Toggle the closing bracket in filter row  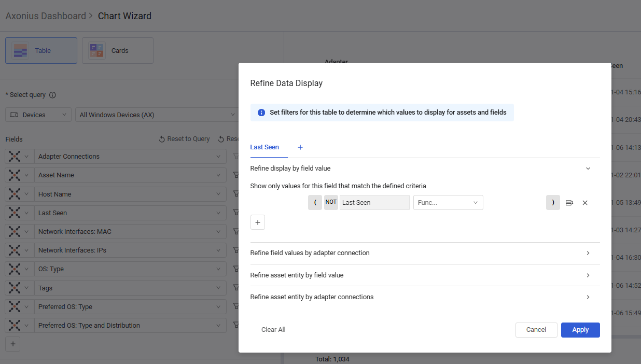(x=553, y=202)
